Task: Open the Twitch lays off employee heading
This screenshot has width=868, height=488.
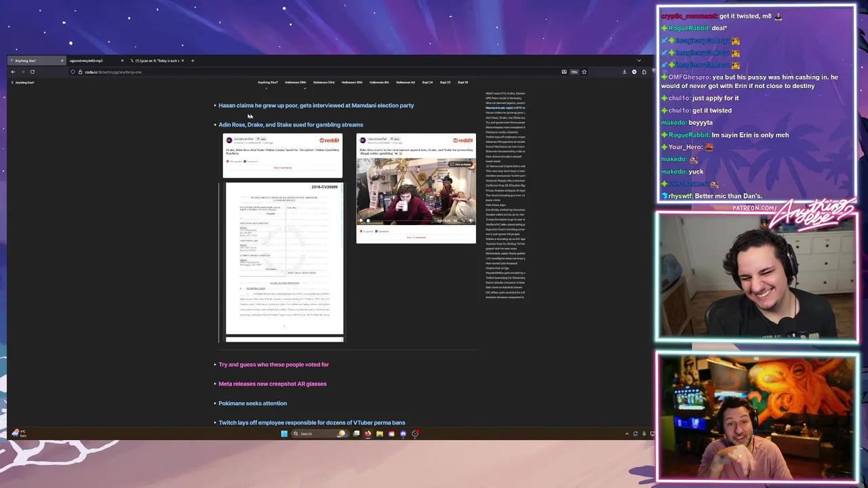Action: tap(312, 422)
